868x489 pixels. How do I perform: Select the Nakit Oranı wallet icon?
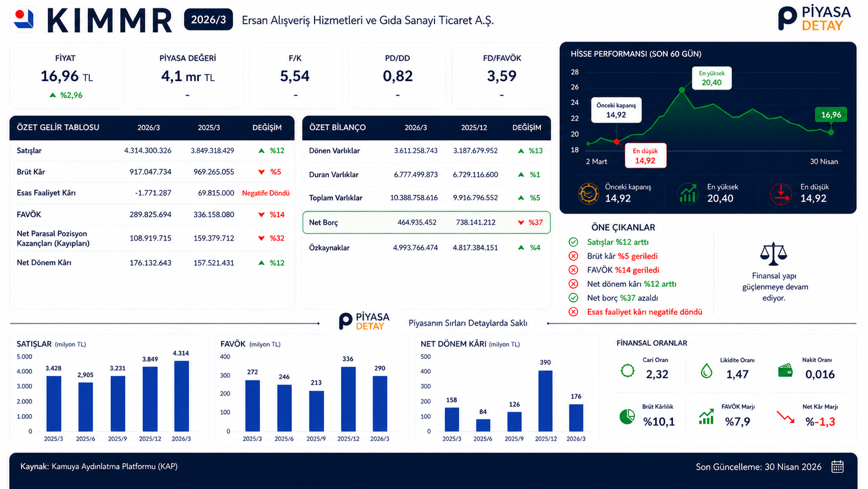pos(785,371)
